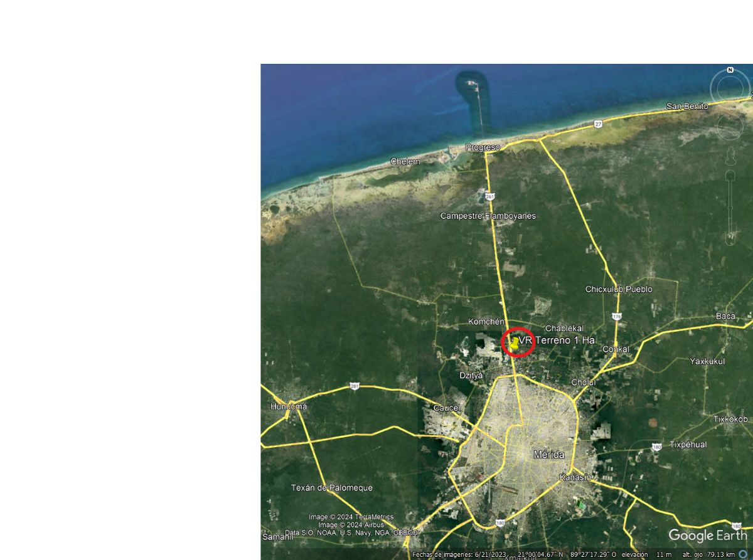Click the highway 261 shield near Progreso
753x560 pixels.
490,196
